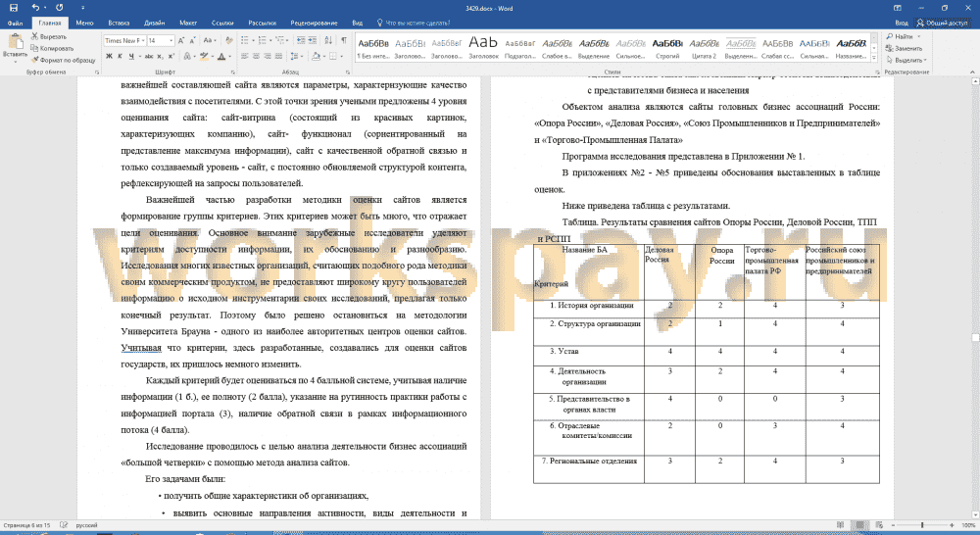The image size is (980, 535).
Task: Apply the 'Без инте...' style
Action: (x=373, y=48)
